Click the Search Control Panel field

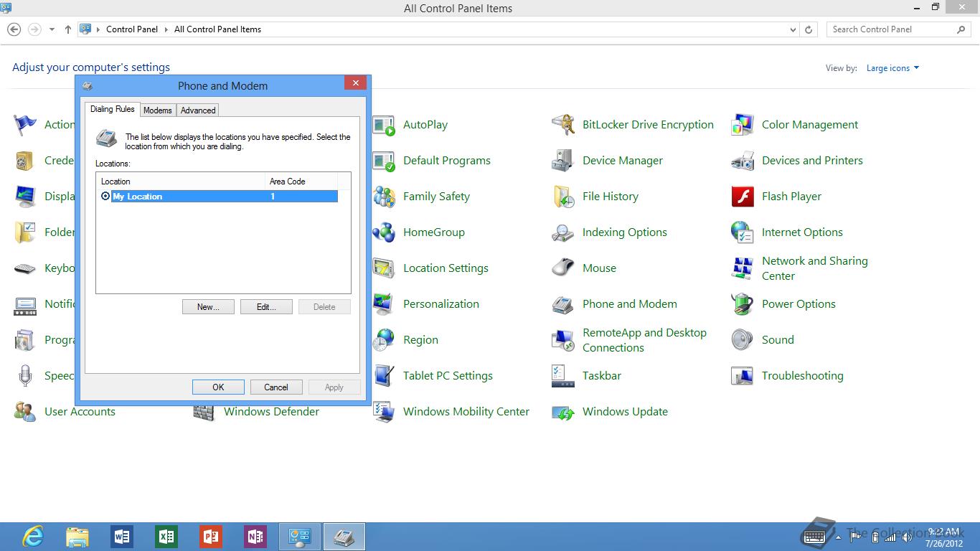coord(899,29)
